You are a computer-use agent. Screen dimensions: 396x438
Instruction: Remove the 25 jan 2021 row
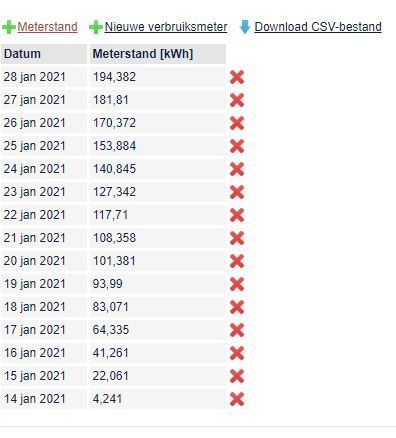coord(237,146)
